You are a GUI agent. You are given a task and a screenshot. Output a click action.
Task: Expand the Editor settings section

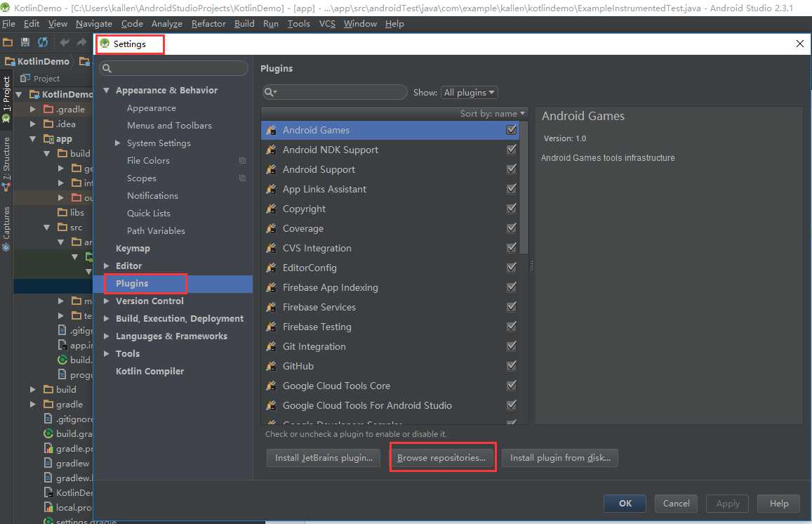tap(107, 266)
